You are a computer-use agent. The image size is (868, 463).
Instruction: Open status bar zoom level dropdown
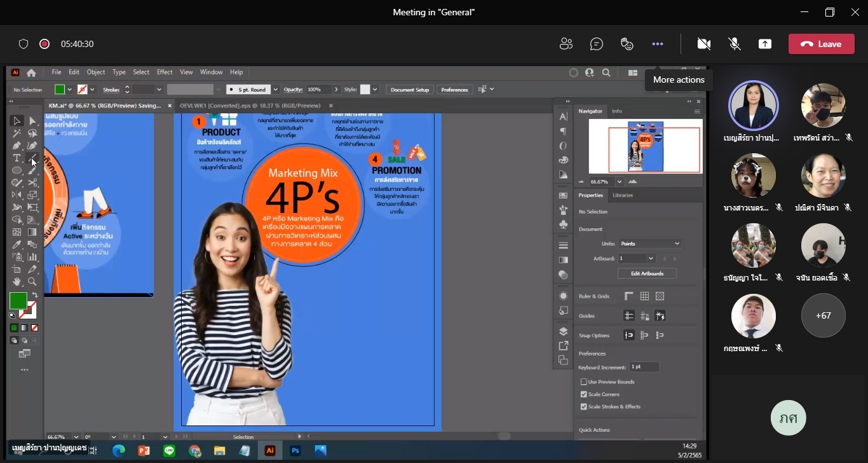tap(76, 437)
